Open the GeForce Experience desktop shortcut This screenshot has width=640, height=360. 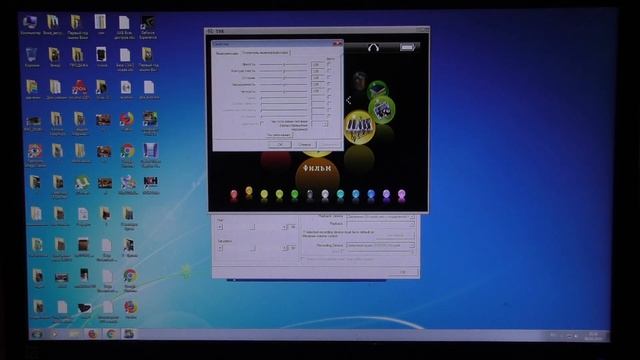click(148, 27)
